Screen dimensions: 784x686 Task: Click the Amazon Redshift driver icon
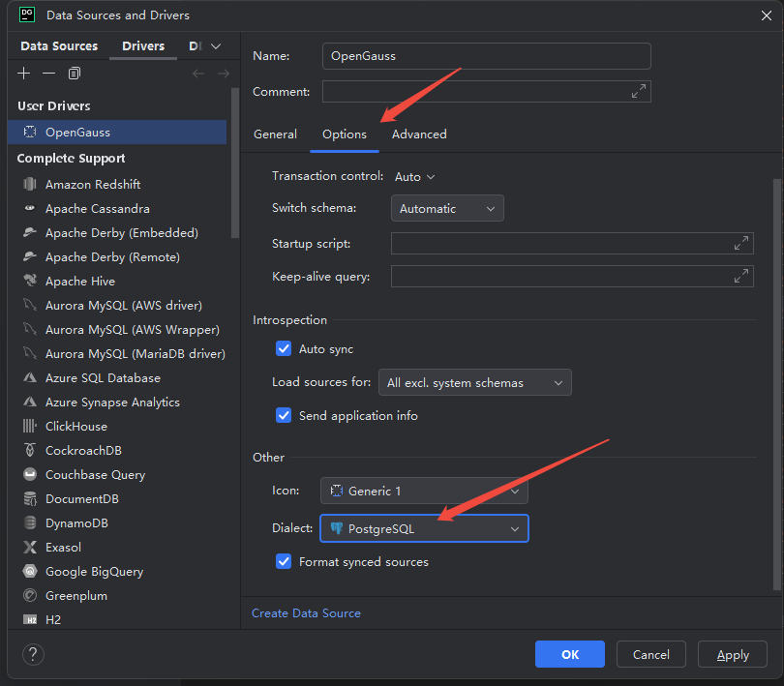click(x=30, y=184)
